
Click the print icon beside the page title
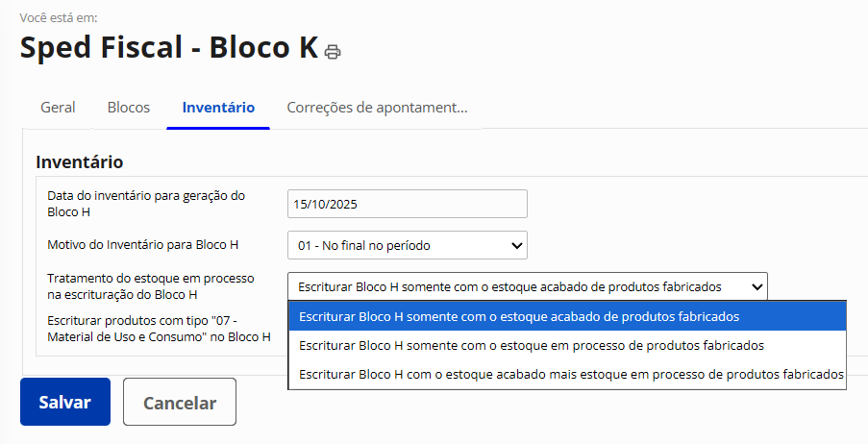point(333,51)
